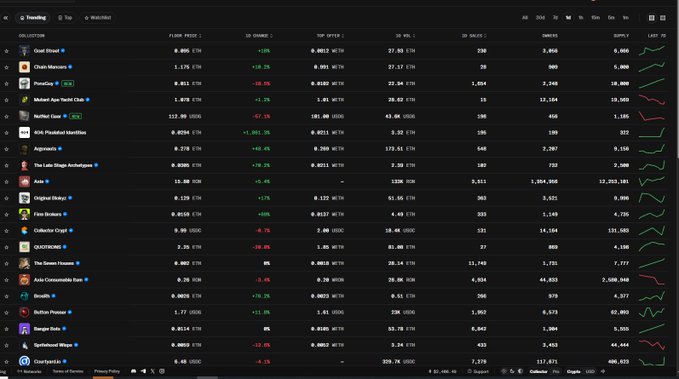This screenshot has width=679, height=379.
Task: Open the Banger Bots collection avatar
Action: 24,329
